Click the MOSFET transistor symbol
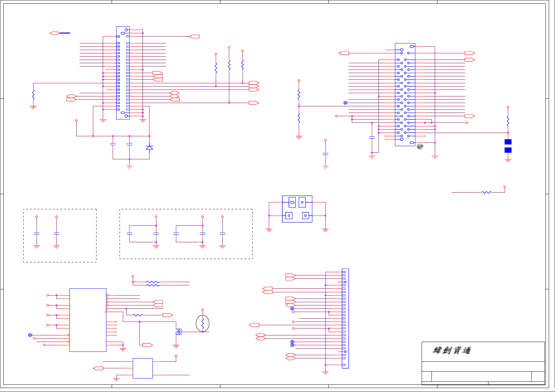 pos(179,332)
